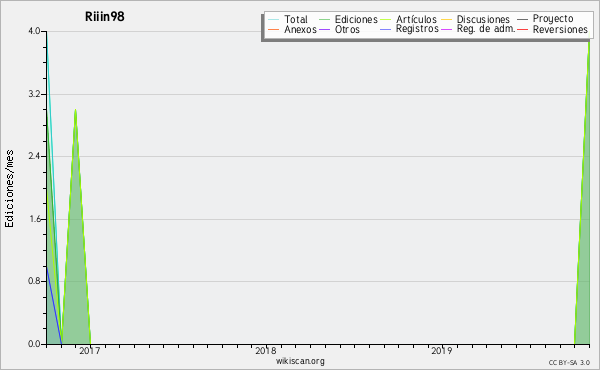Click the 4.0 y-axis value
This screenshot has width=600, height=370.
pyautogui.click(x=34, y=31)
